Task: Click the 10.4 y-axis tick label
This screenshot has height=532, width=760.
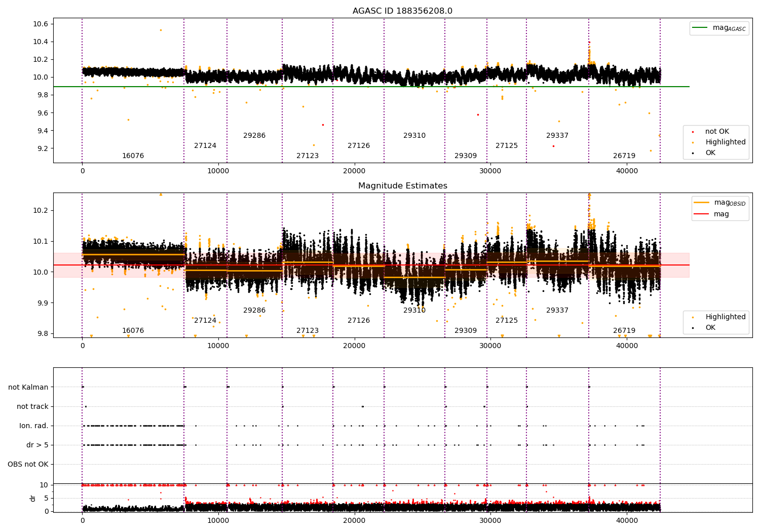Action: [x=40, y=42]
